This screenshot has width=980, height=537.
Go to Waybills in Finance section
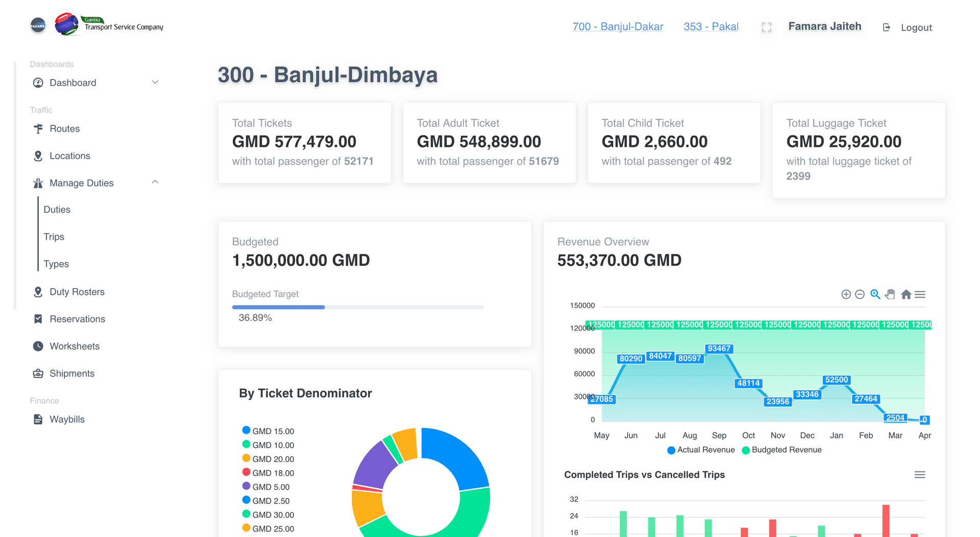pyautogui.click(x=67, y=419)
